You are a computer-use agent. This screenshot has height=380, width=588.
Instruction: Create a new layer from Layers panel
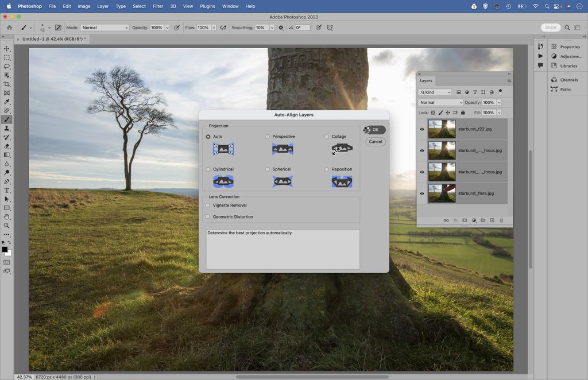(x=492, y=220)
